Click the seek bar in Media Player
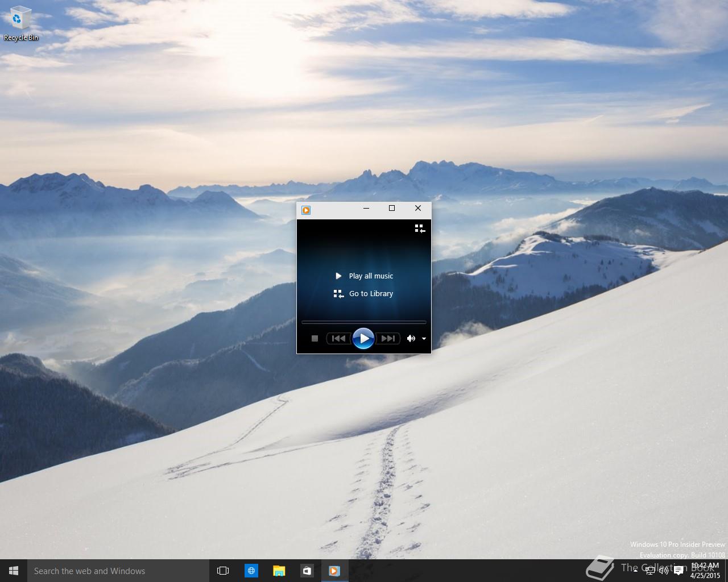This screenshot has height=582, width=728. pos(364,322)
